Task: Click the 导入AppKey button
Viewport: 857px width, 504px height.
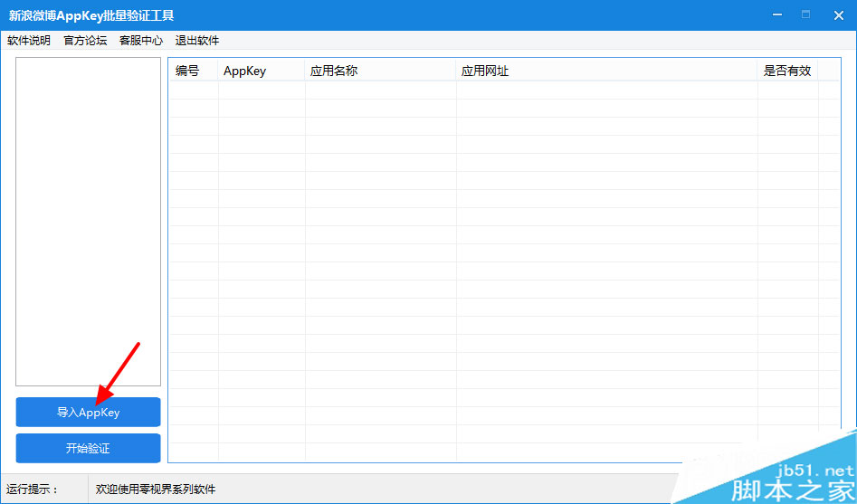Action: pyautogui.click(x=88, y=413)
